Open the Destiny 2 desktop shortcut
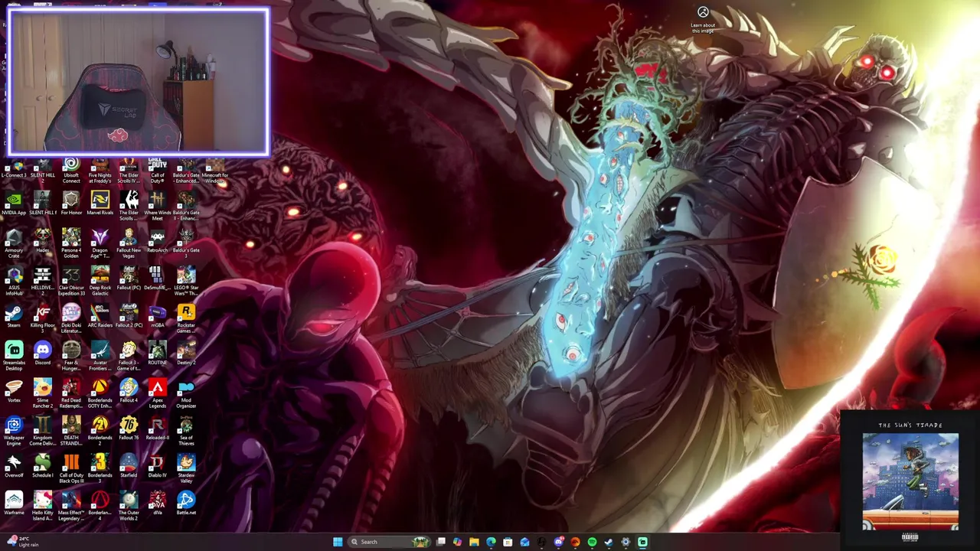 click(x=186, y=354)
